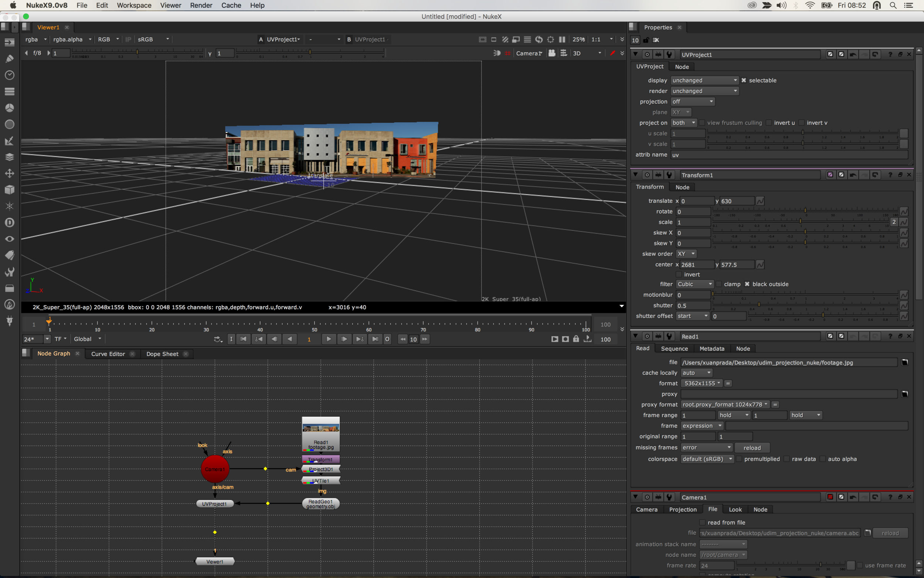Open the viewer 3D view mode dropdown
The image size is (924, 578).
(x=587, y=53)
